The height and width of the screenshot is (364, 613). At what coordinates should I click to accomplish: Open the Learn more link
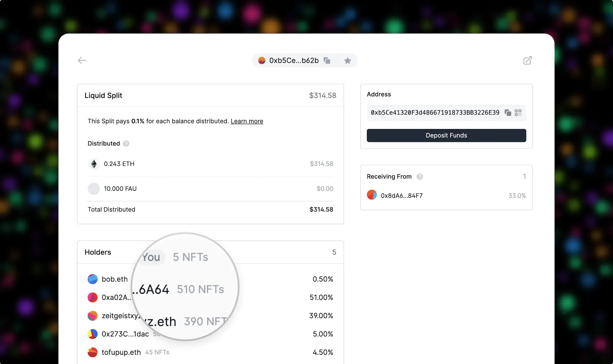tap(247, 121)
